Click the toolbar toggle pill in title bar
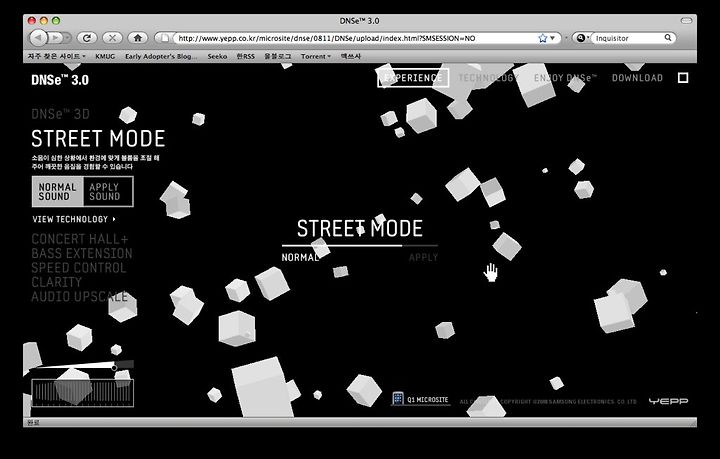The image size is (720, 459). coord(686,21)
